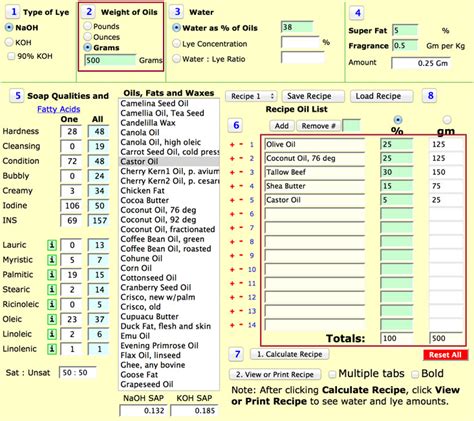Select NaOH lye type

coord(9,27)
